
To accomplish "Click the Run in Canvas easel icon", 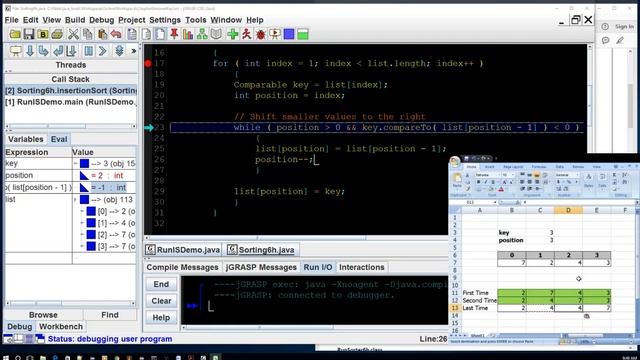I will coord(275,34).
